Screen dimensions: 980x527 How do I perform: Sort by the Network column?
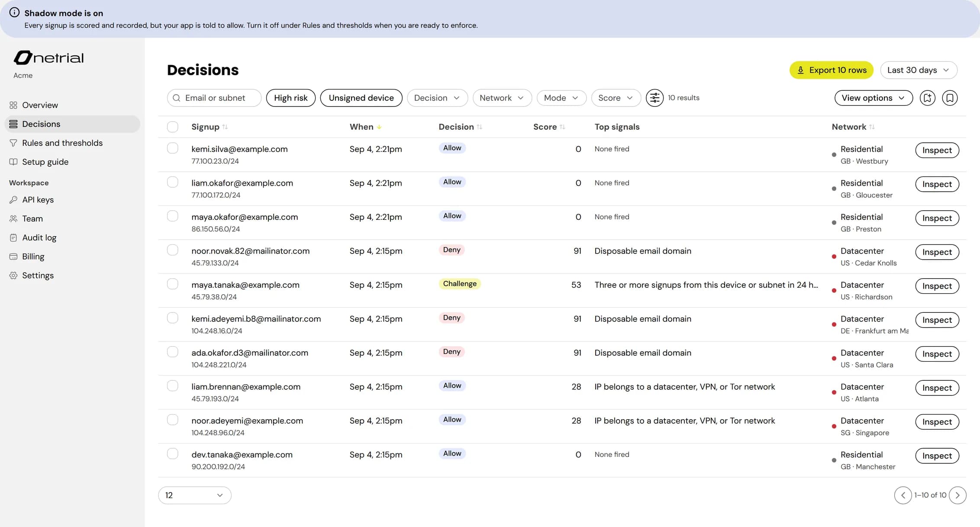coord(853,127)
